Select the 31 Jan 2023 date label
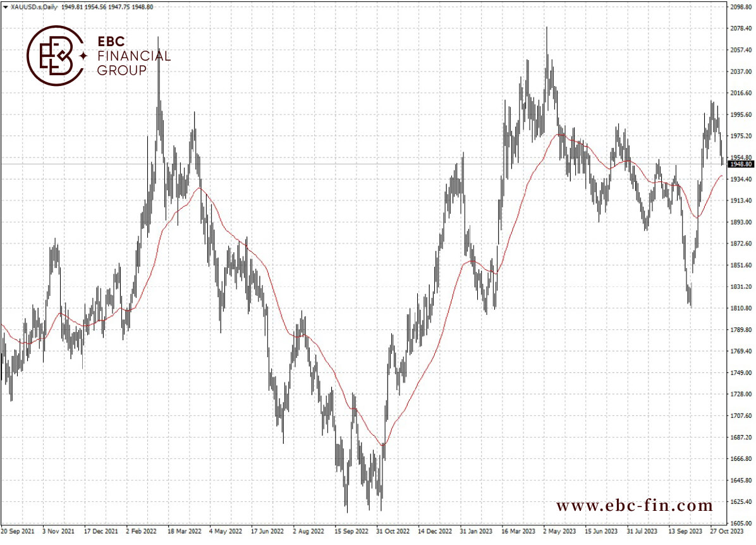 [x=476, y=532]
